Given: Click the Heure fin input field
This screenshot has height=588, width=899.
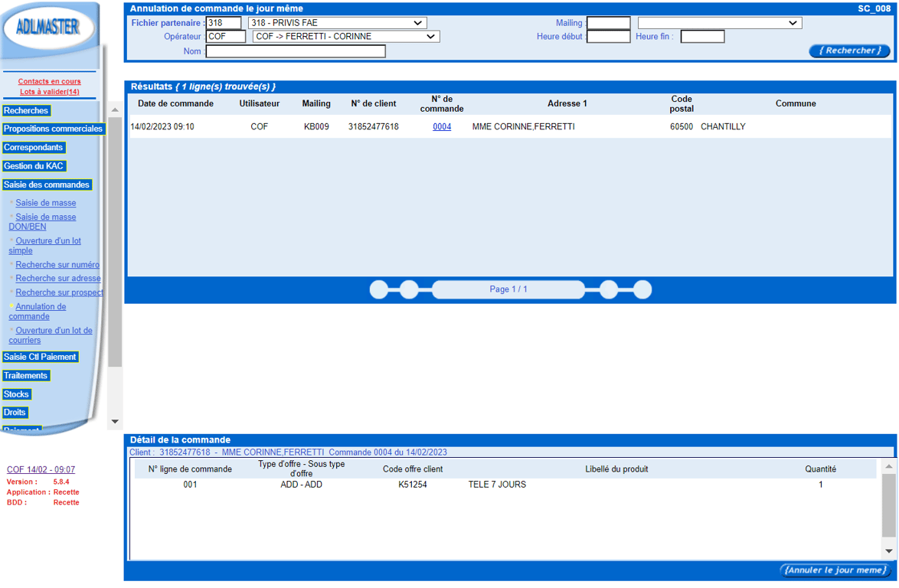Looking at the screenshot, I should click(702, 37).
